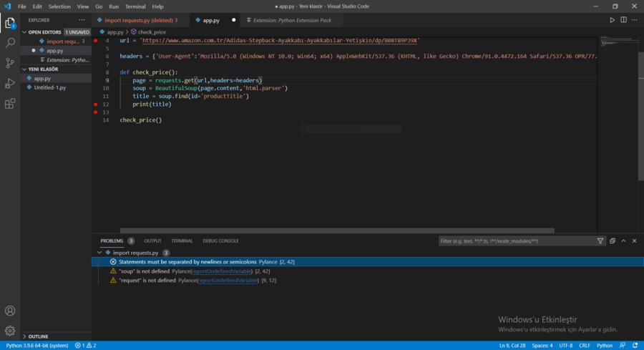Open the Explorer view in activity bar
The width and height of the screenshot is (644, 350).
(10, 23)
